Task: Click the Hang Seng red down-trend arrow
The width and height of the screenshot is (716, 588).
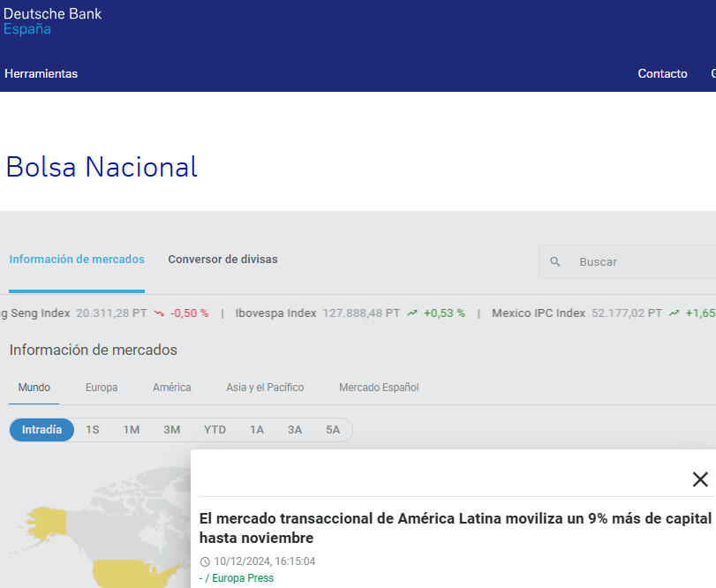Action: pos(159,313)
